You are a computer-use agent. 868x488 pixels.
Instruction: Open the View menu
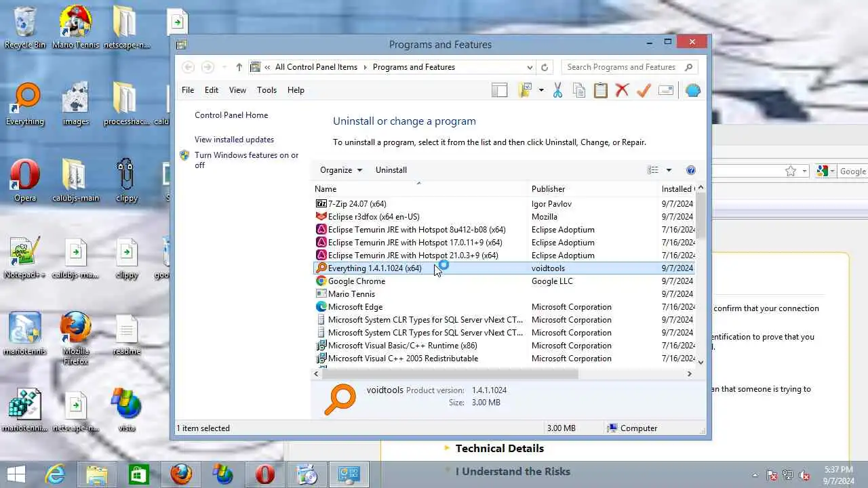237,90
